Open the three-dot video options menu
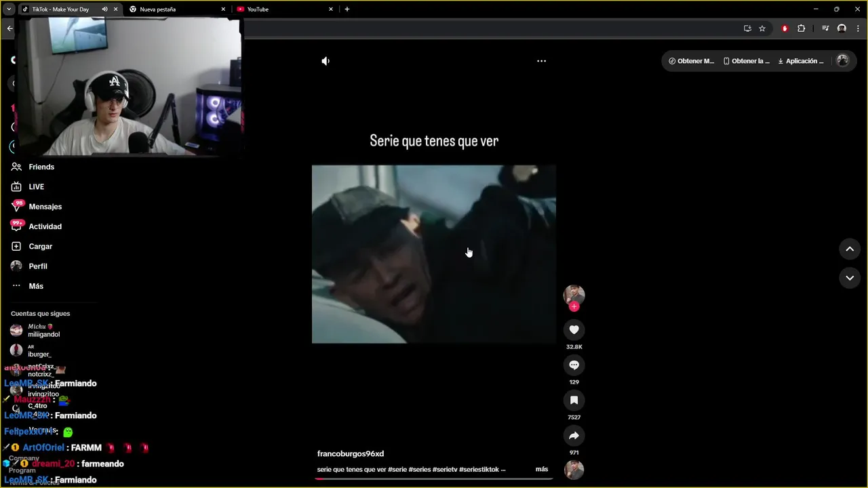The width and height of the screenshot is (868, 488). click(541, 61)
